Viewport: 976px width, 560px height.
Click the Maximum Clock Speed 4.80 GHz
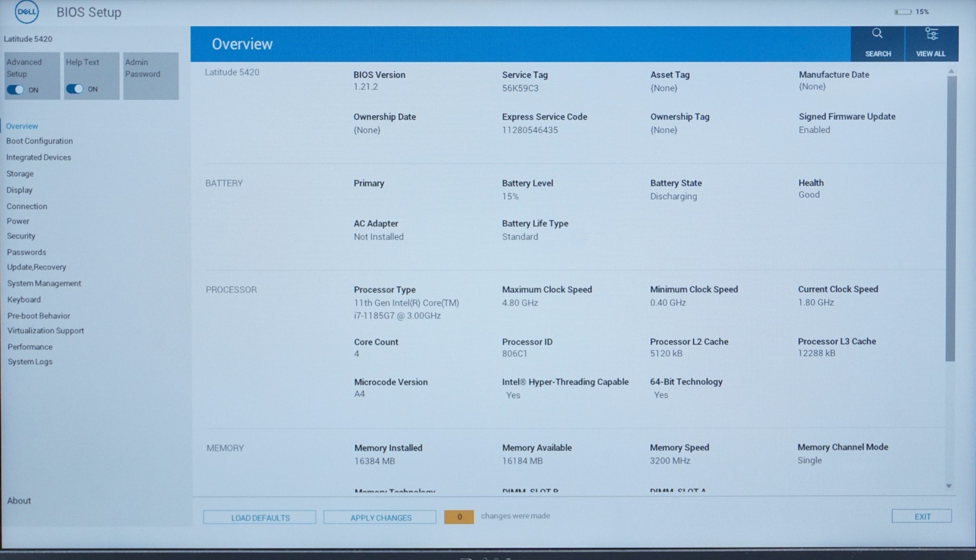click(x=520, y=303)
